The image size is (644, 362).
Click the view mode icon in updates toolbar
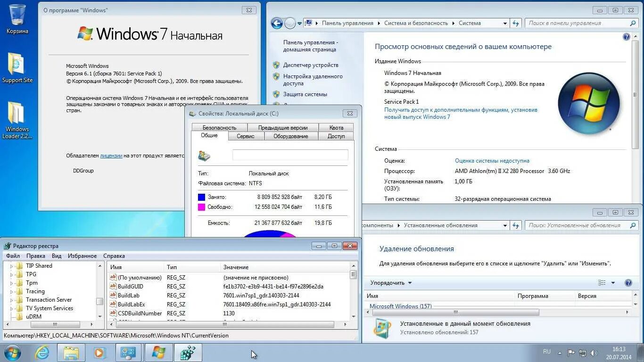coord(602,283)
